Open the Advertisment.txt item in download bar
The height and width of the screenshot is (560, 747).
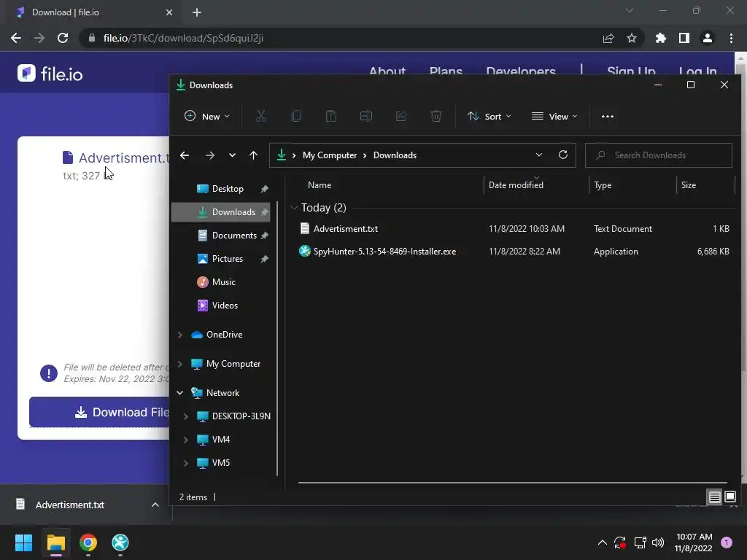tap(69, 505)
